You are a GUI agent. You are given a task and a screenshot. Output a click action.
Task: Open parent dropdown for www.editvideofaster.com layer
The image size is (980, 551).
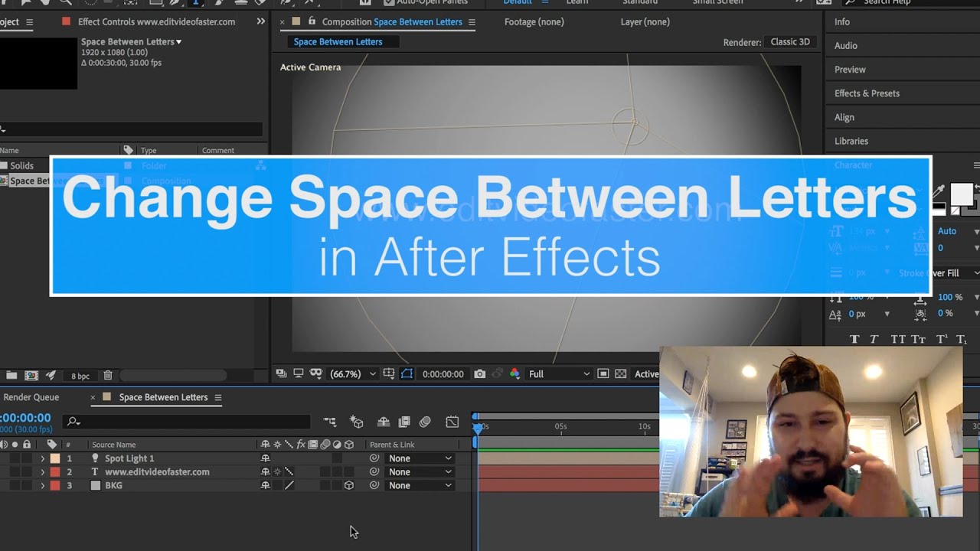click(420, 472)
